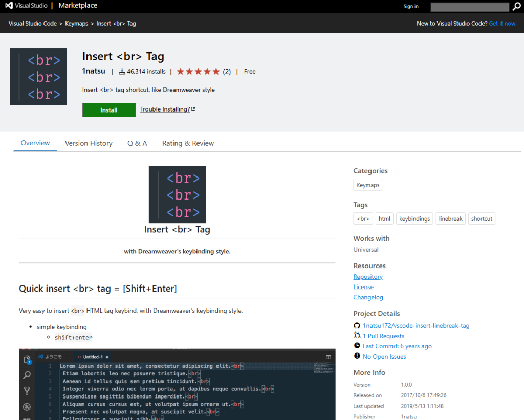Viewport: 524px width, 420px height.
Task: Click the 1 Pull Requests link
Action: (x=383, y=336)
